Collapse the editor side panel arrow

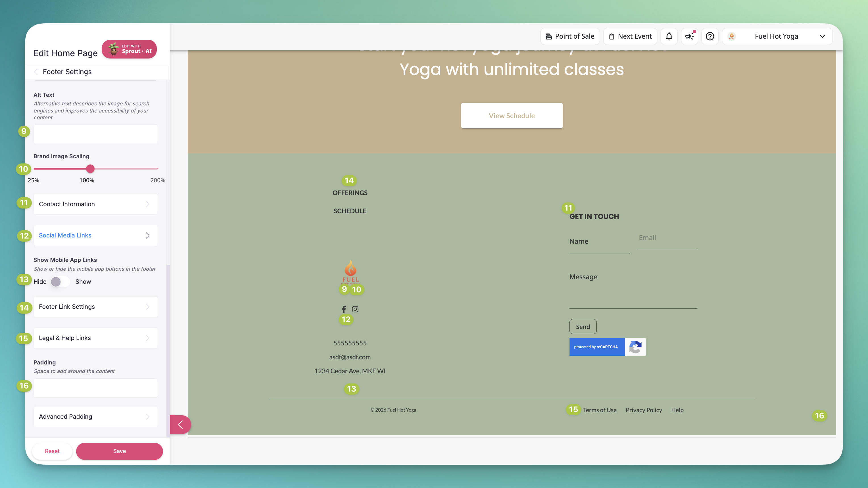180,425
